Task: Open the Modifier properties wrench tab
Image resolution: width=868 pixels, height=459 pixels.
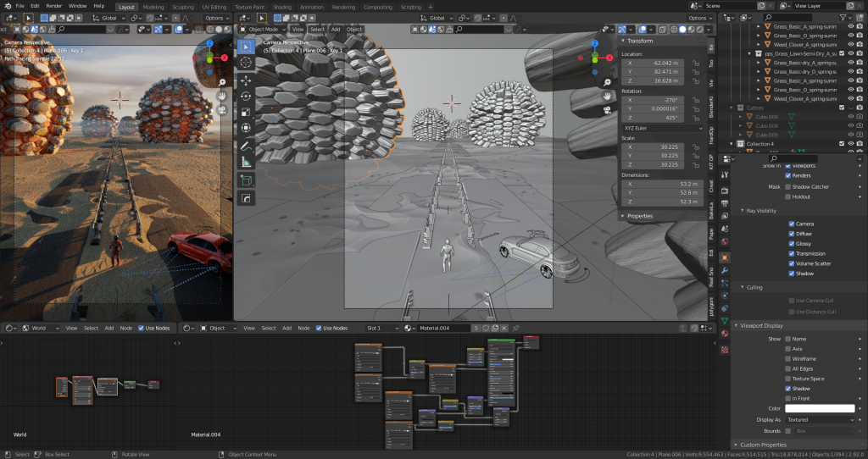Action: [x=725, y=270]
